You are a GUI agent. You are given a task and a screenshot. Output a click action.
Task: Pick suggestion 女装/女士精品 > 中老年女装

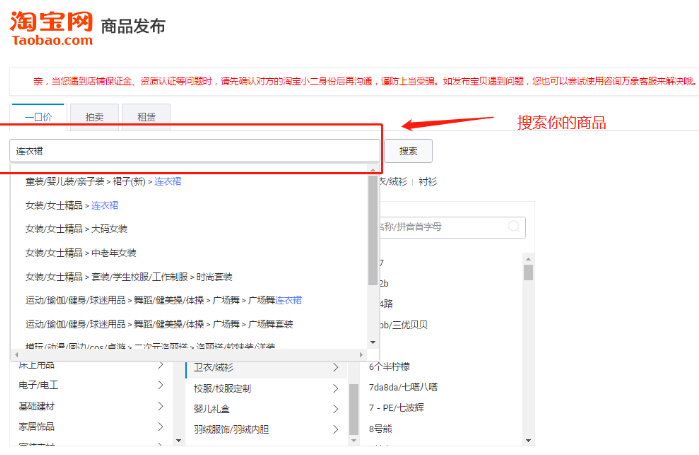pos(80,253)
